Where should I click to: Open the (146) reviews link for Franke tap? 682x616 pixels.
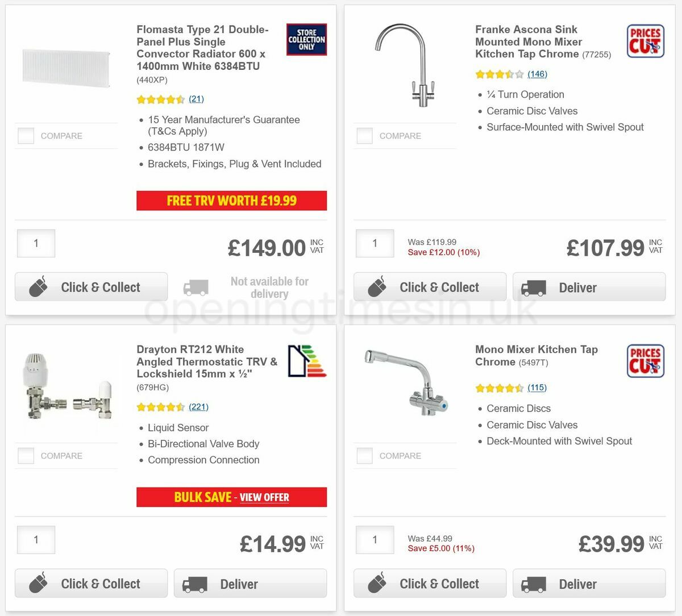[537, 74]
